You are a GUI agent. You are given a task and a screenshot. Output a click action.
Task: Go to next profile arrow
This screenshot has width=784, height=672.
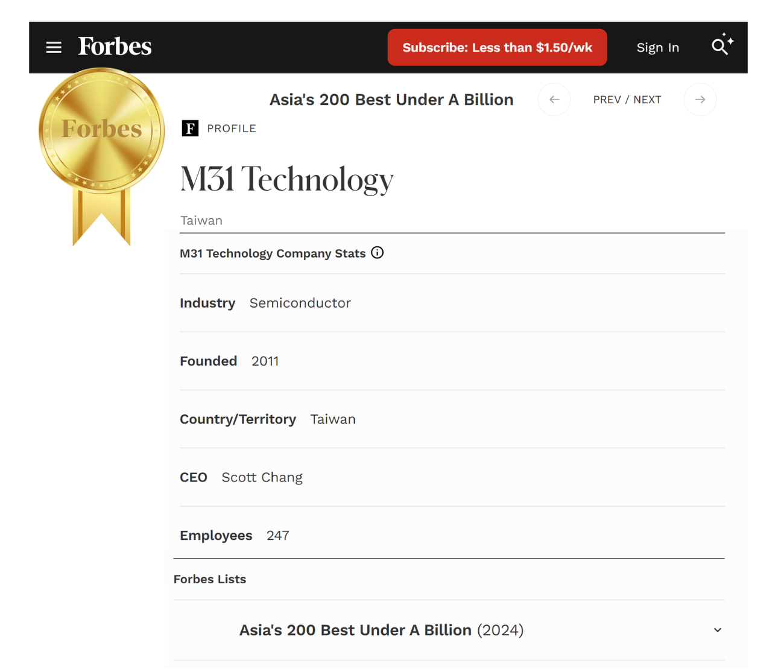click(x=700, y=100)
